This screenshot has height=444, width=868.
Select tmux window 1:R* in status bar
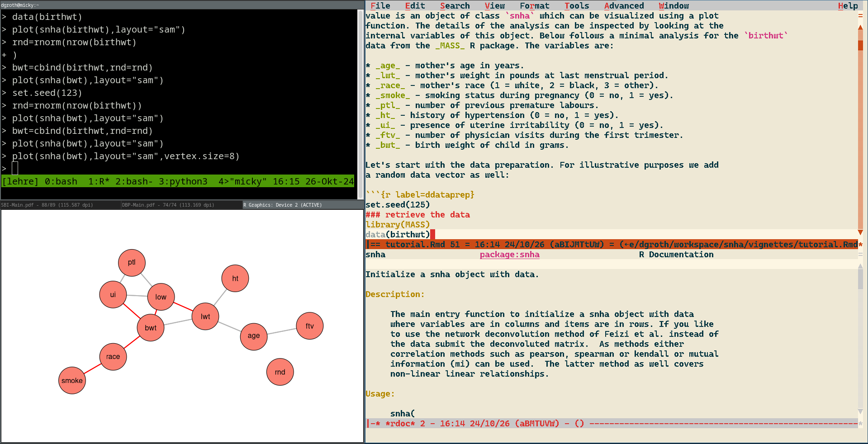99,181
